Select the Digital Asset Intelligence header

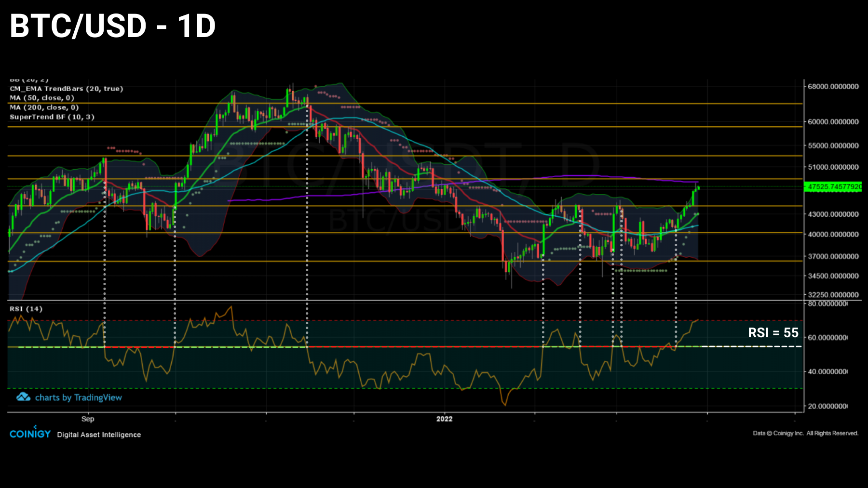tap(98, 435)
